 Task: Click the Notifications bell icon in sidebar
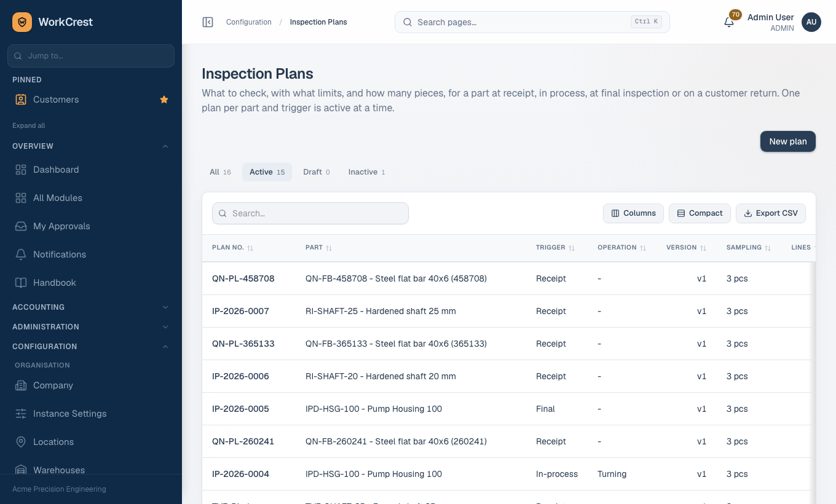pyautogui.click(x=21, y=254)
